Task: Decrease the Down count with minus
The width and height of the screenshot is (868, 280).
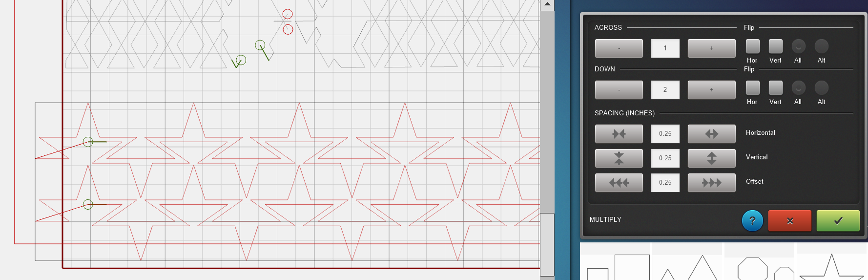Action: tap(619, 90)
